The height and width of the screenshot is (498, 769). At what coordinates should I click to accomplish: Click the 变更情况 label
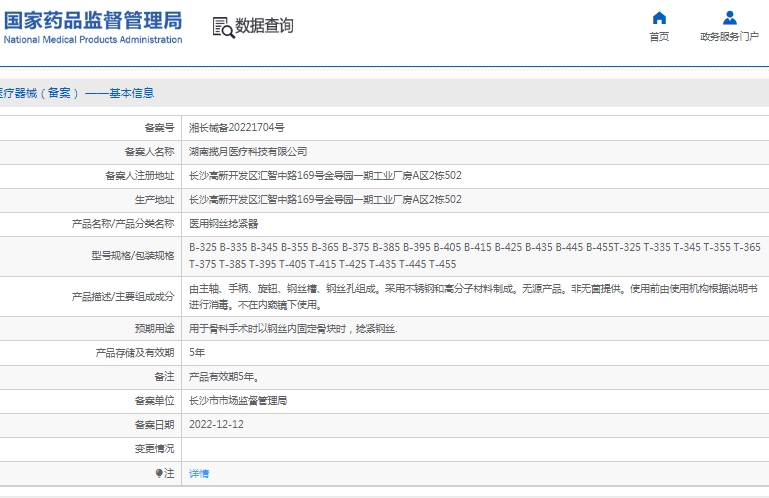point(154,449)
